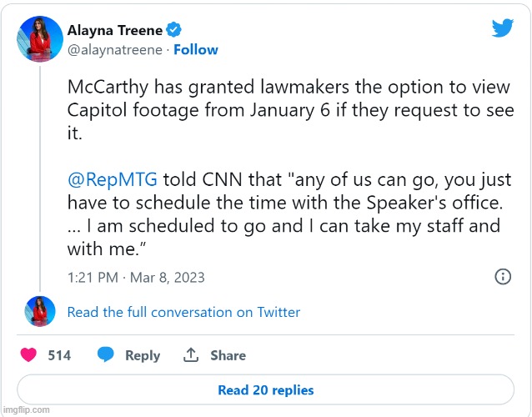Click the share arrow icon
Viewport: 532px width, 417px height.
point(191,355)
